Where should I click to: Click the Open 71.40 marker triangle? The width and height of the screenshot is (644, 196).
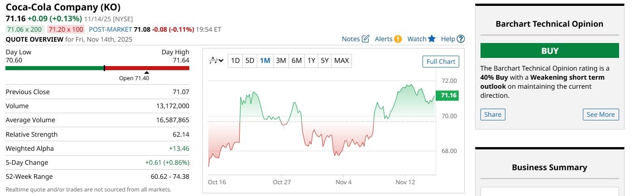click(146, 72)
